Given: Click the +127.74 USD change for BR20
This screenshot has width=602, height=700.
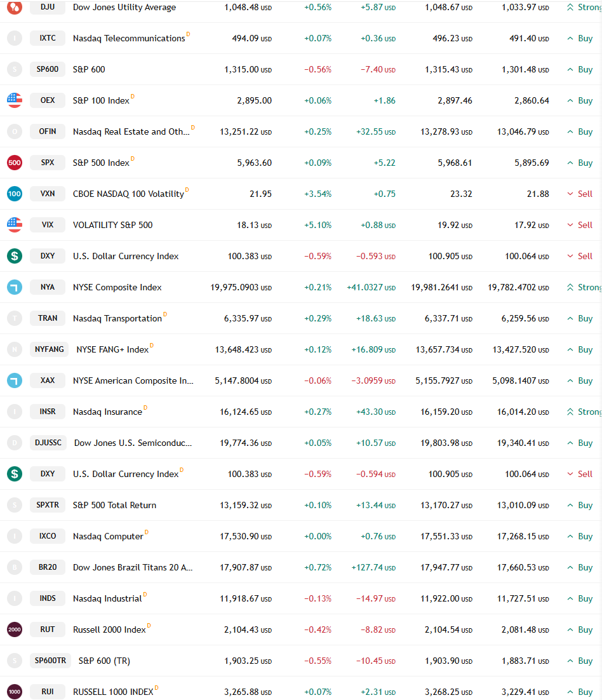Looking at the screenshot, I should [x=373, y=567].
